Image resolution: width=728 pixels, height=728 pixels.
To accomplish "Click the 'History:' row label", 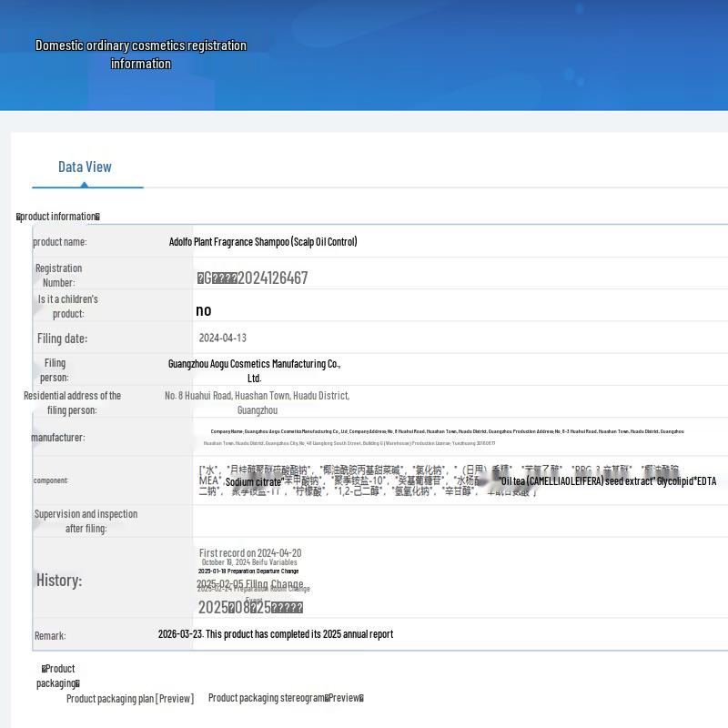I will pyautogui.click(x=59, y=580).
